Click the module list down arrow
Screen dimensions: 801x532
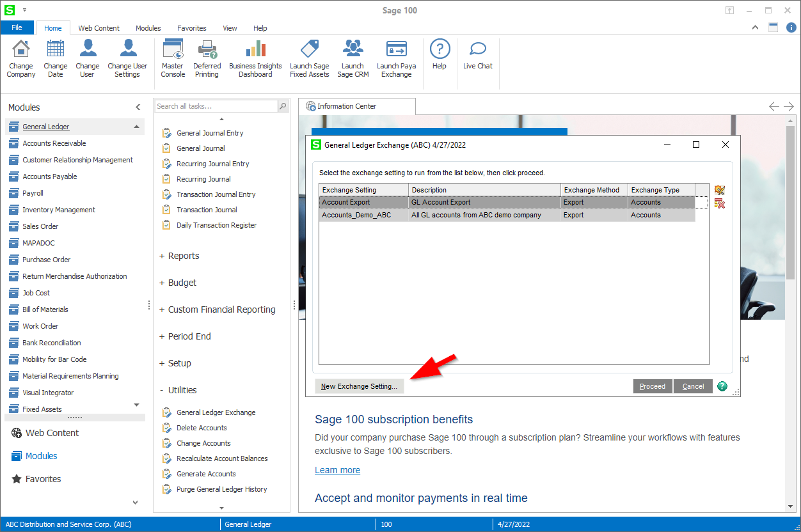[x=136, y=405]
